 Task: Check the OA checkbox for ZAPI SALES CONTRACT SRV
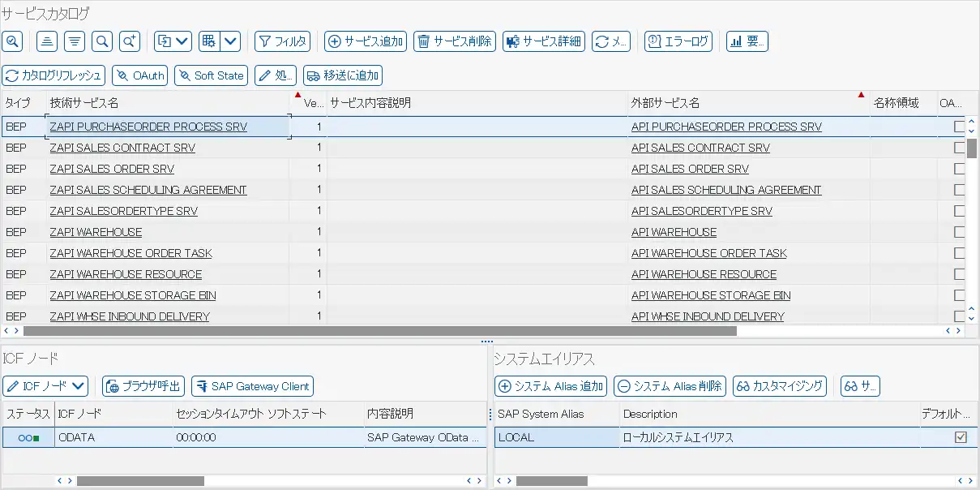coord(959,148)
